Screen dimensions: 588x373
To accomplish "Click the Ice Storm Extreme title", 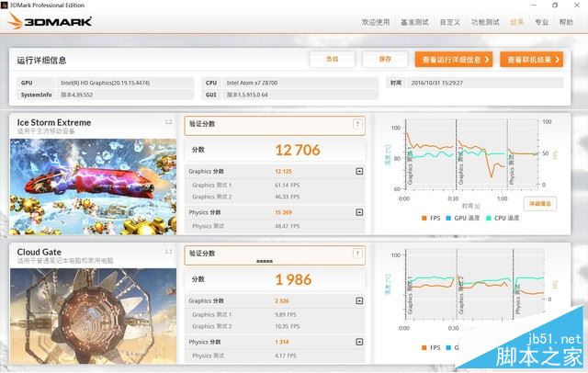I will pos(54,122).
